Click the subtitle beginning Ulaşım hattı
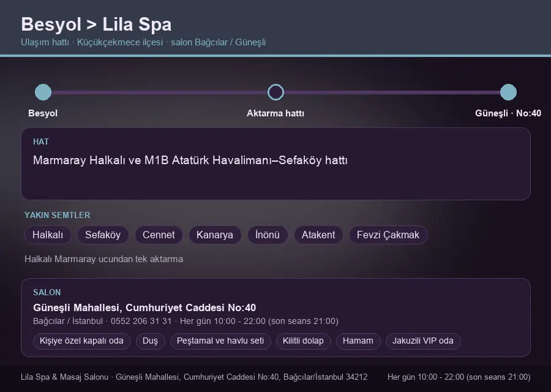This screenshot has width=551, height=392. pyautogui.click(x=143, y=42)
